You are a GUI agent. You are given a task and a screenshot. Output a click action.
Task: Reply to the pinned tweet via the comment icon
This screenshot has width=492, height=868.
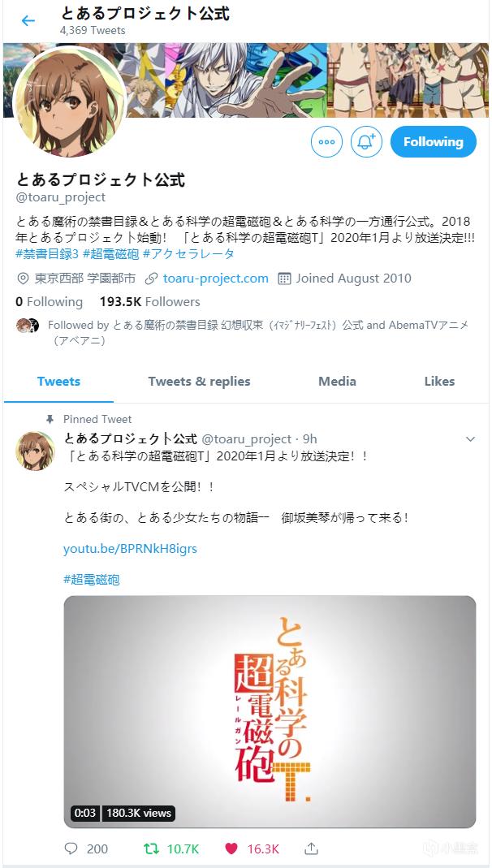click(x=71, y=849)
